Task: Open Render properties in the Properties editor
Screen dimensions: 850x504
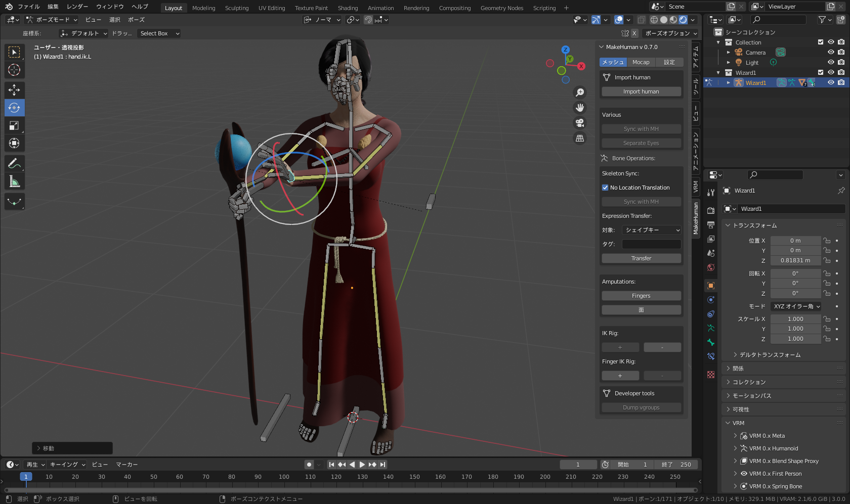Action: tap(710, 209)
